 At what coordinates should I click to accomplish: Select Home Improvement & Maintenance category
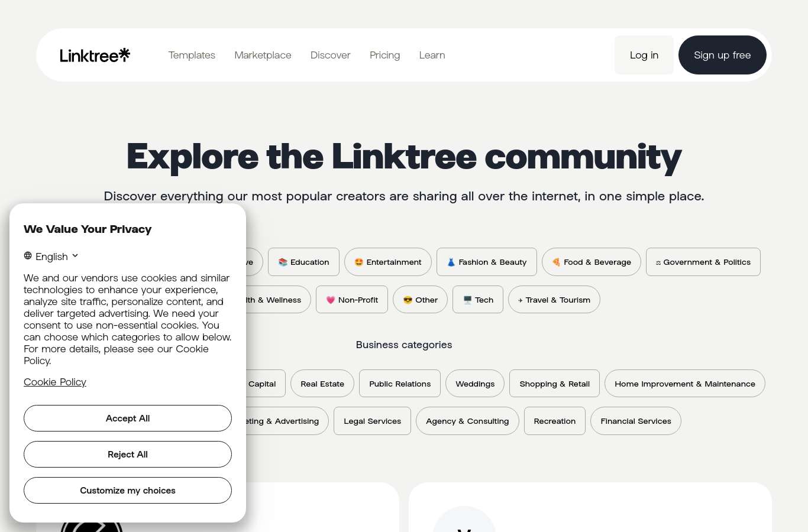(685, 384)
